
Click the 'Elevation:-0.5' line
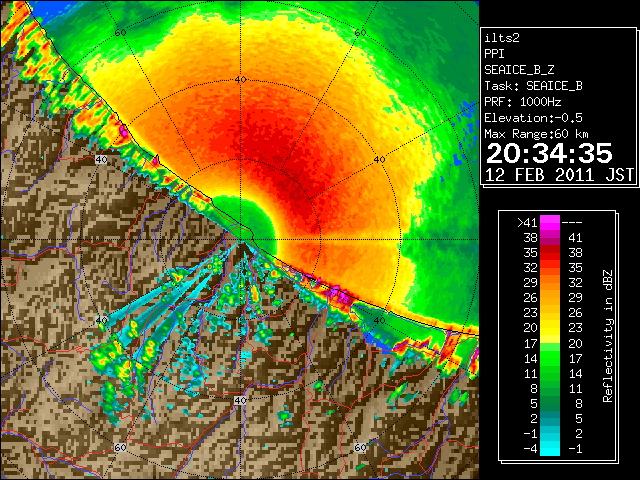point(533,118)
